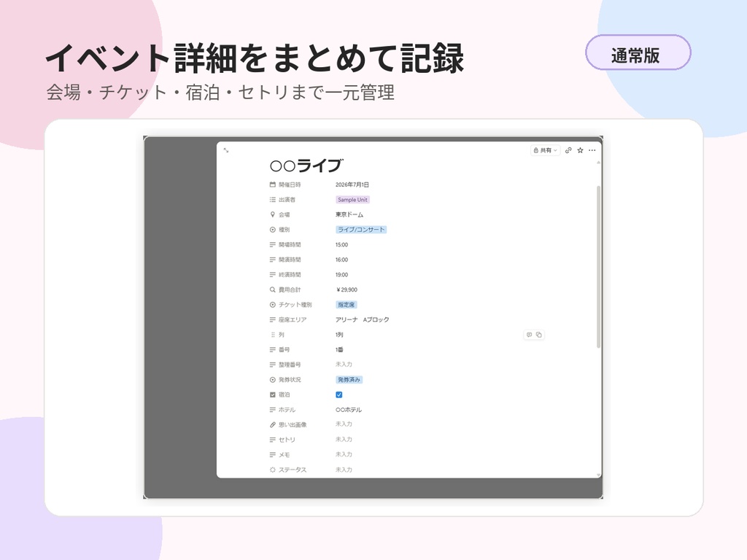The image size is (747, 560).
Task: Edit the door time value 15:00
Action: point(341,244)
